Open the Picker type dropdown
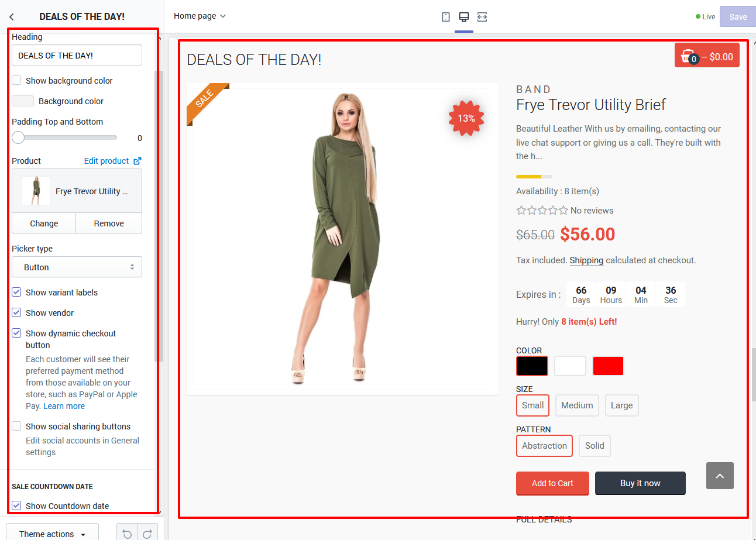756x540 pixels. pos(77,267)
